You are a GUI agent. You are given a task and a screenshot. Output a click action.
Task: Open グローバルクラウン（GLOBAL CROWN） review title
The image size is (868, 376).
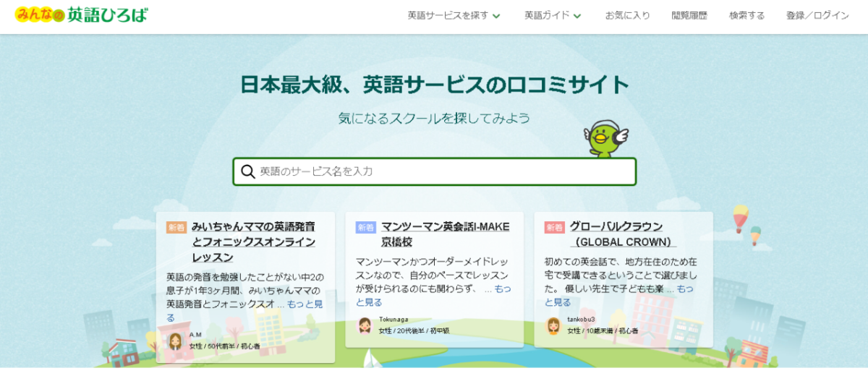coord(623,234)
